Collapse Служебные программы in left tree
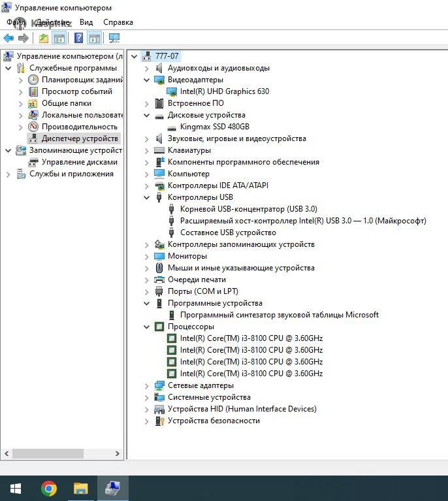 point(8,68)
